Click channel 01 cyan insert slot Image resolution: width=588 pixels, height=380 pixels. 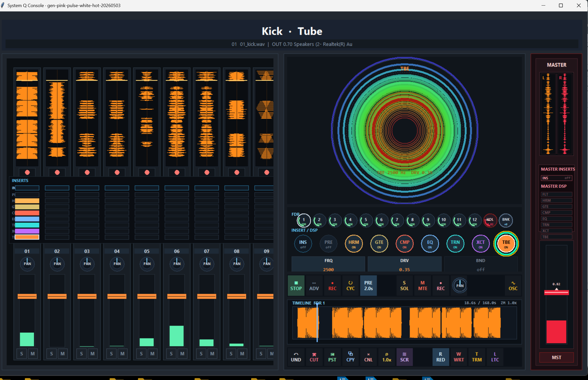tap(27, 225)
